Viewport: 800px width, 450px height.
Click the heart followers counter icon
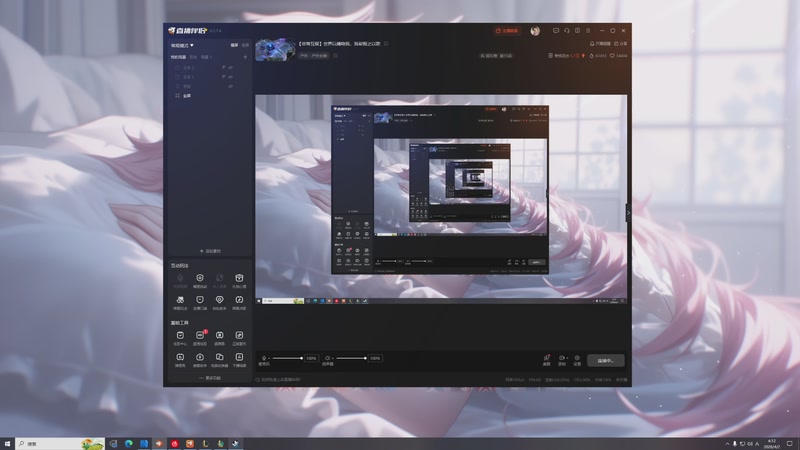pos(612,56)
